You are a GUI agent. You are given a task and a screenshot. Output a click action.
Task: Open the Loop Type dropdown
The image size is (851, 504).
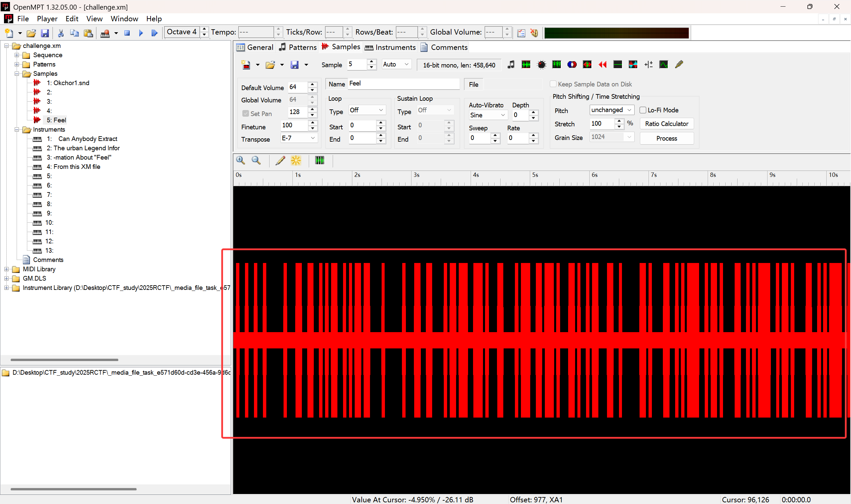(366, 110)
